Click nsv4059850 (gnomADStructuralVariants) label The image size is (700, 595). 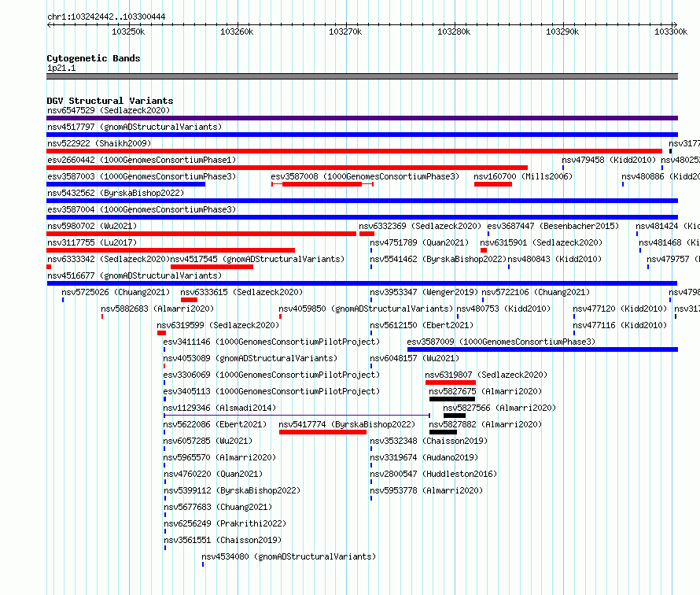click(x=366, y=309)
